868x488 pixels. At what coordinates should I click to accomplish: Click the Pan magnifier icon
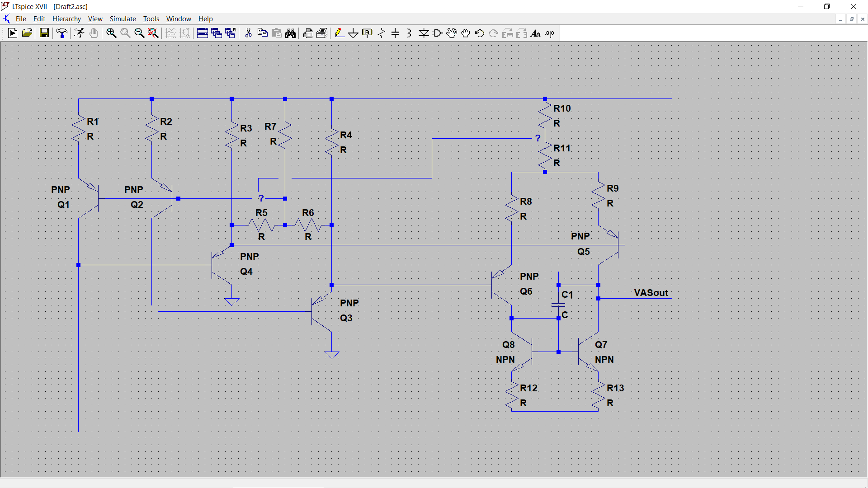(125, 33)
